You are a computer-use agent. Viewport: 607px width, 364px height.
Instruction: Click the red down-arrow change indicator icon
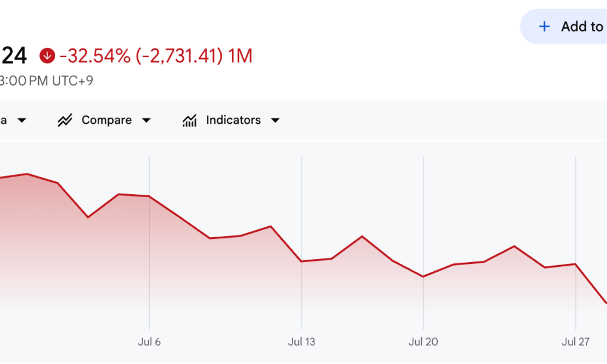(x=47, y=56)
